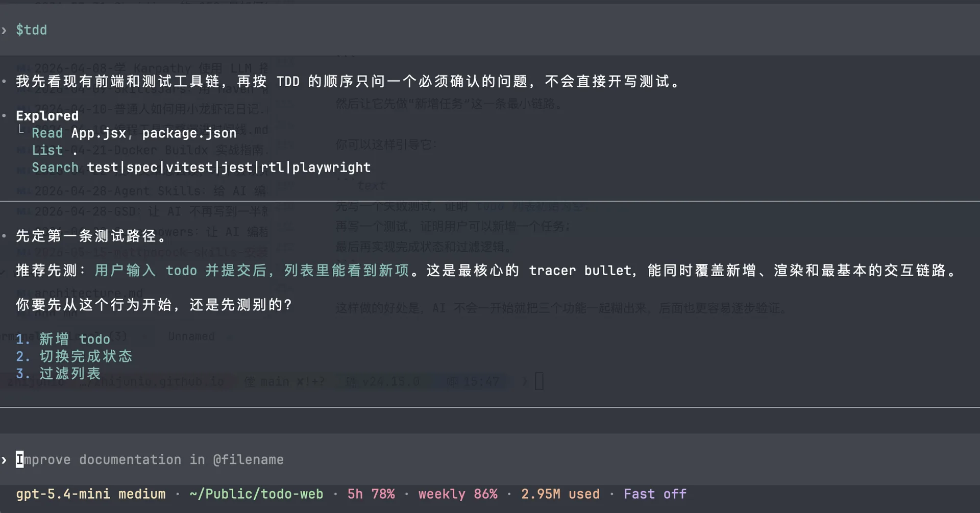Select option 3 "过滤列表"
Image resolution: width=980 pixels, height=513 pixels.
[58, 374]
